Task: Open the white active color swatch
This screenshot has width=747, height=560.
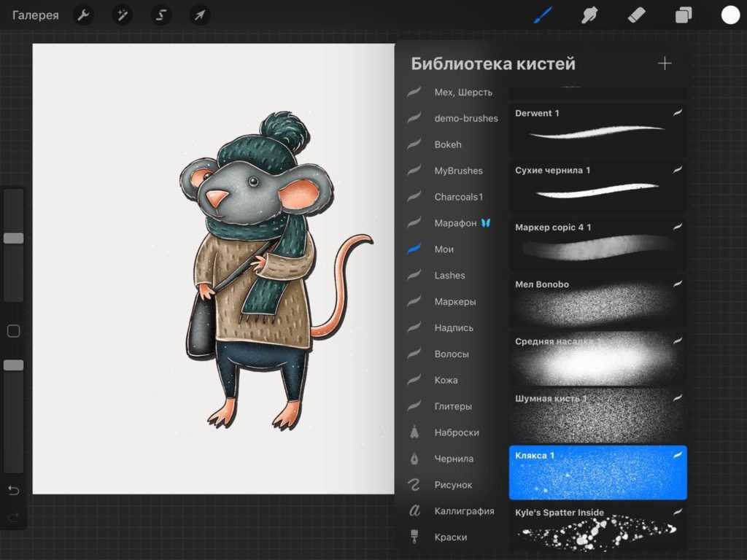Action: click(x=730, y=15)
